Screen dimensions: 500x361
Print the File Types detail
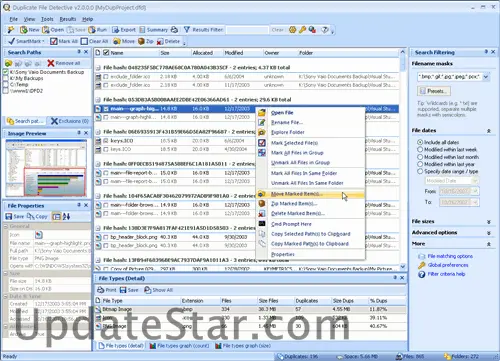click(x=107, y=290)
